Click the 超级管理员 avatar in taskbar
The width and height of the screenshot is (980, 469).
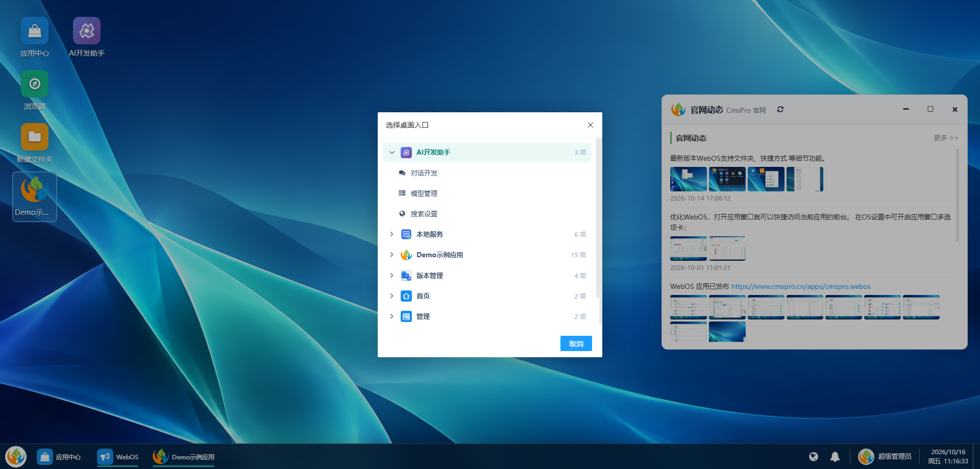pyautogui.click(x=866, y=456)
